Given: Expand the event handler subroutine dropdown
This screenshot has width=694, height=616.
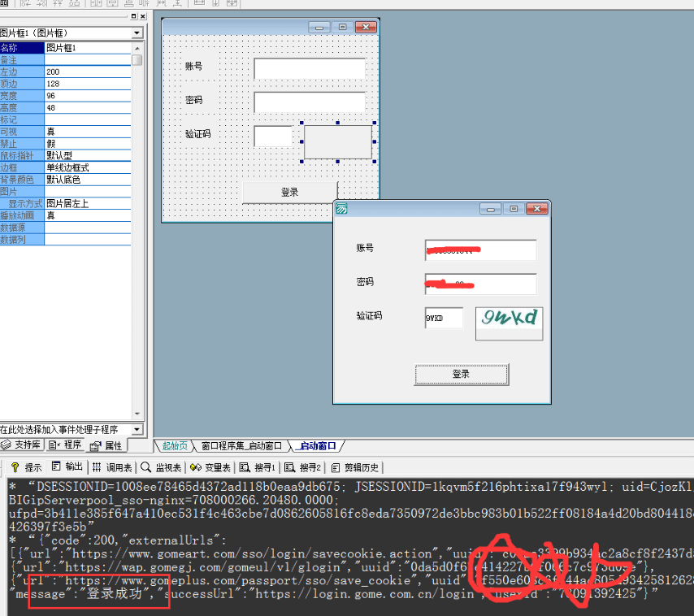Looking at the screenshot, I should tap(137, 429).
